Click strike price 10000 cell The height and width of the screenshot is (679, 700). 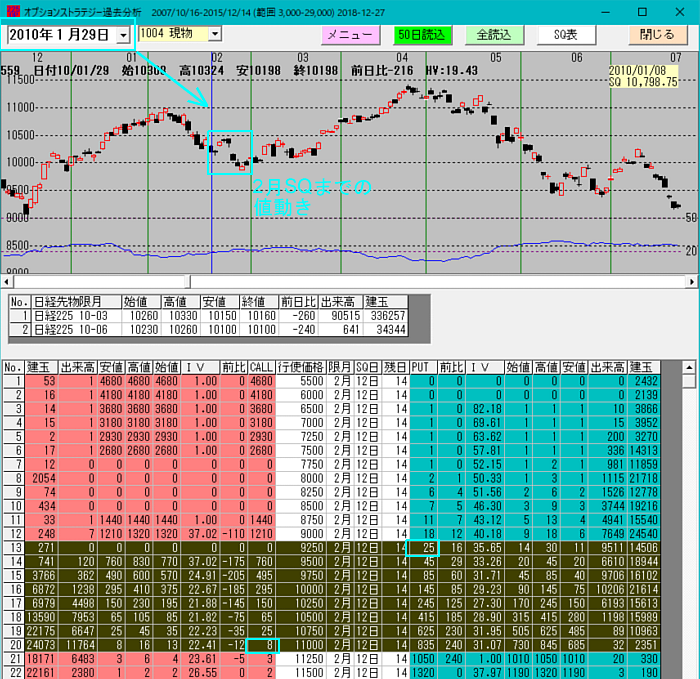coord(300,589)
